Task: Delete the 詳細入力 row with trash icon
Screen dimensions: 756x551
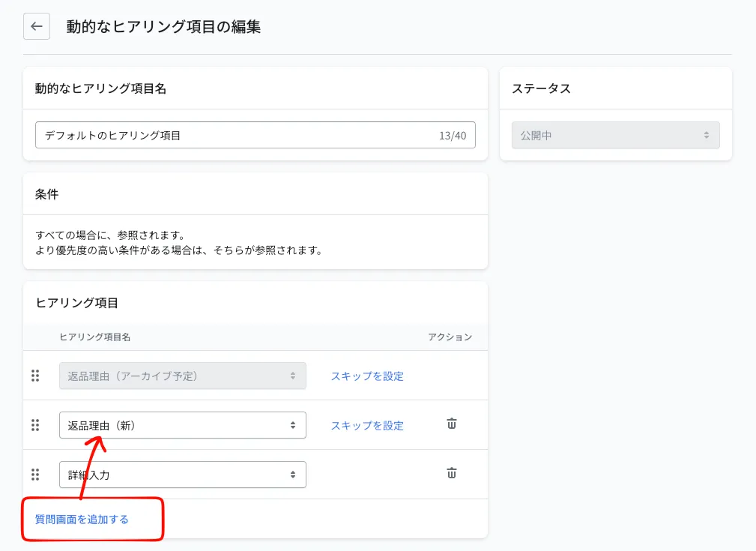Action: (451, 473)
